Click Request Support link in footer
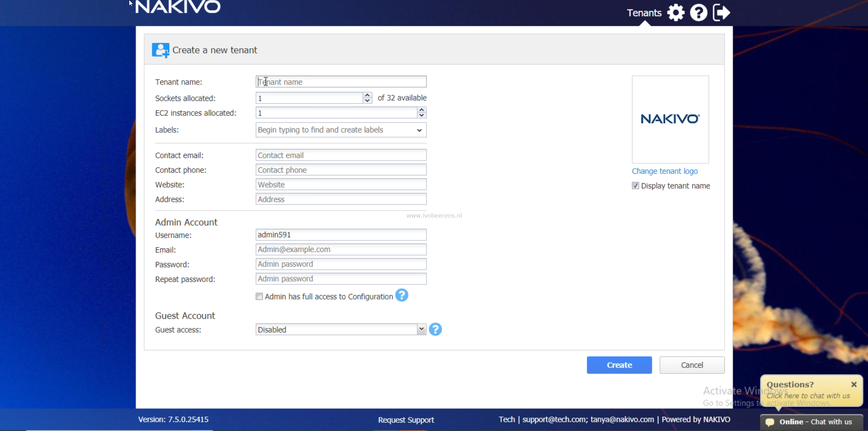This screenshot has height=431, width=868. (x=406, y=420)
